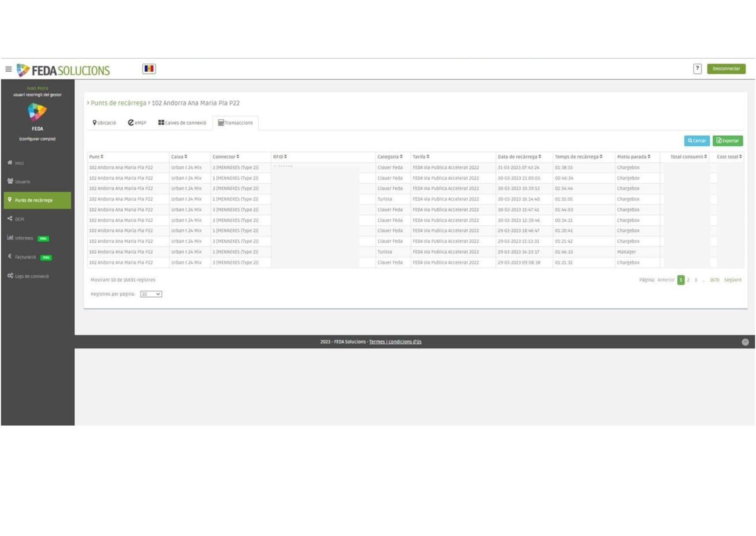Open Usuaris in the sidebar

pos(22,182)
